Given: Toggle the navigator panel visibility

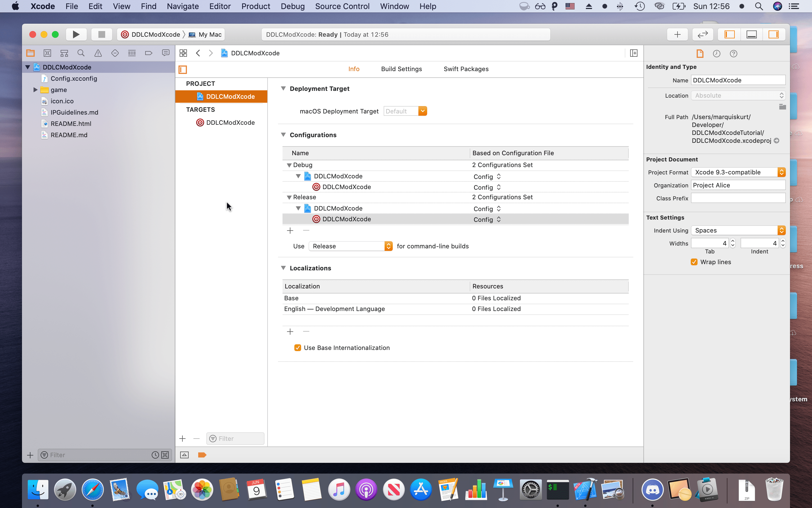Looking at the screenshot, I should (x=729, y=34).
